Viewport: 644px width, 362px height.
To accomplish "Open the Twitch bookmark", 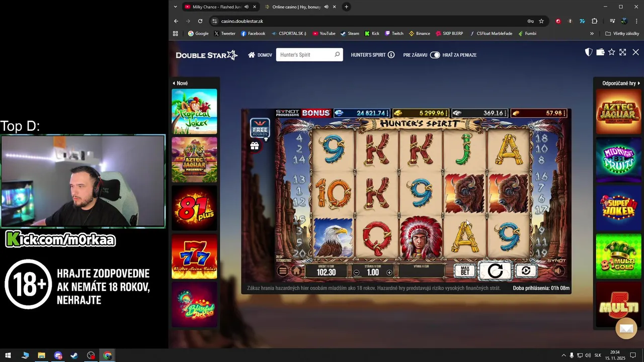I will pyautogui.click(x=394, y=34).
